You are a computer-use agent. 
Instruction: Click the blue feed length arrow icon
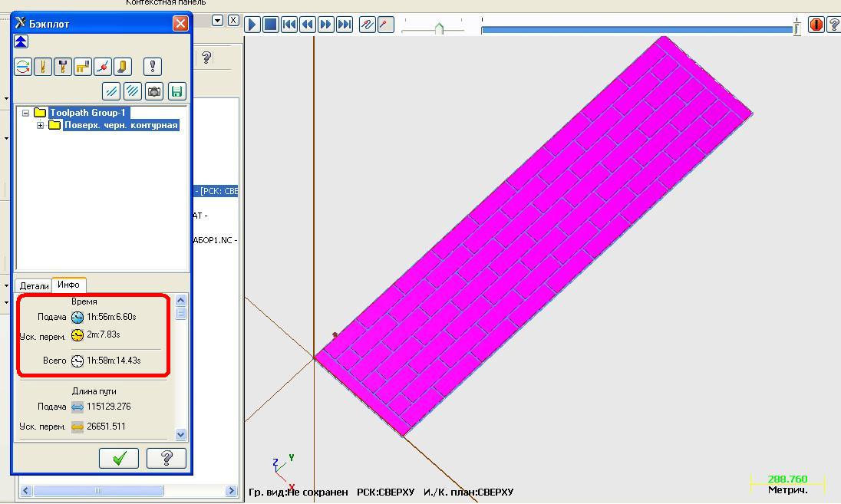(x=78, y=407)
